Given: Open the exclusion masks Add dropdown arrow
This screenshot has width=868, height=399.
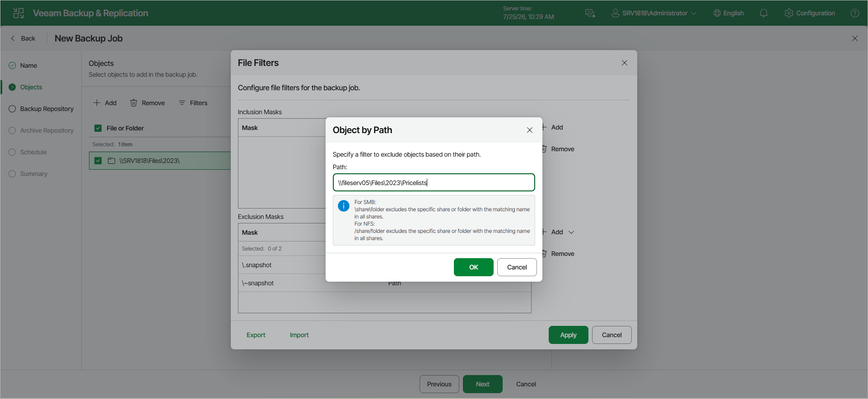Looking at the screenshot, I should coord(571,232).
